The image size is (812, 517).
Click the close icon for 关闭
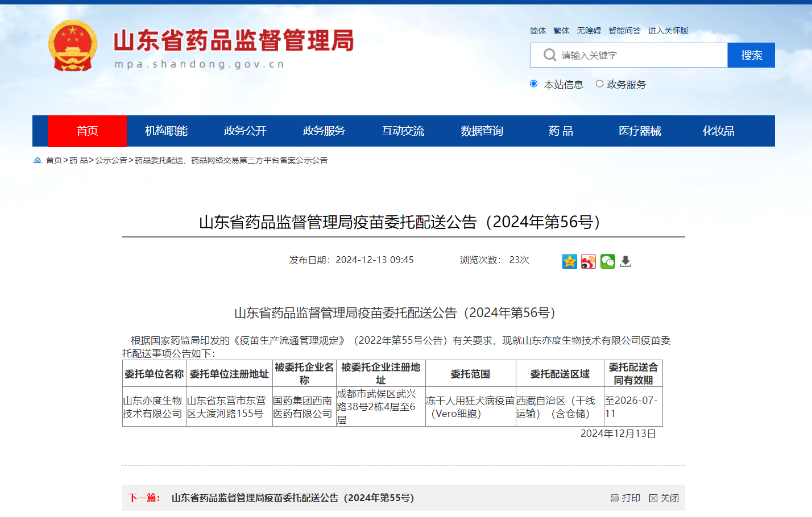click(x=653, y=498)
